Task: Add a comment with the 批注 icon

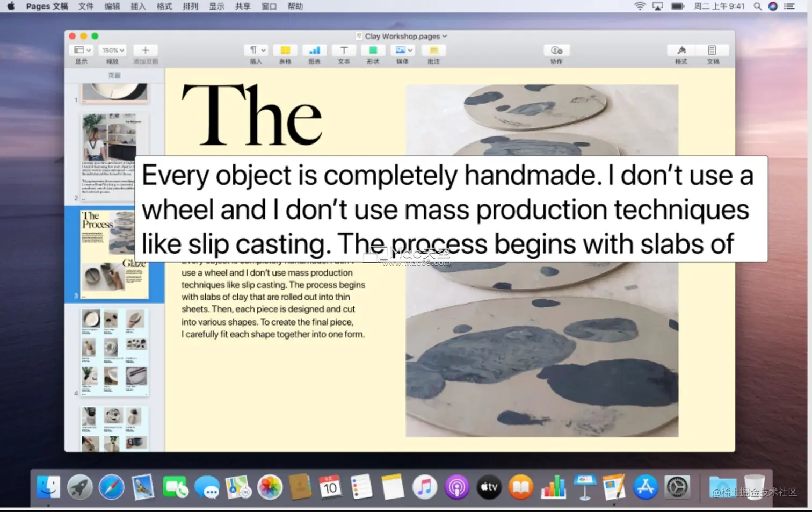Action: coord(433,50)
